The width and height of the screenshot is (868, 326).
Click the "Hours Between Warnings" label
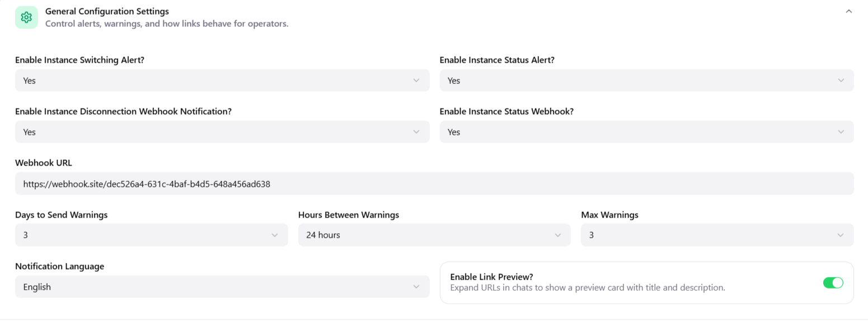[348, 215]
